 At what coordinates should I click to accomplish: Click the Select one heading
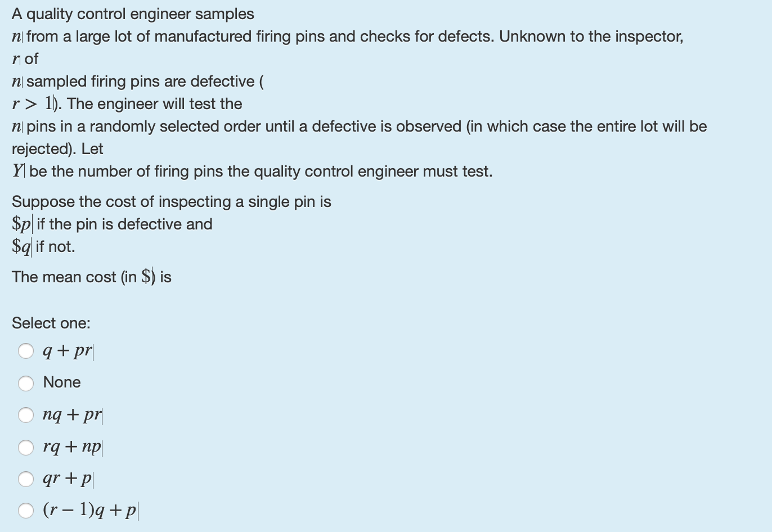(x=51, y=323)
